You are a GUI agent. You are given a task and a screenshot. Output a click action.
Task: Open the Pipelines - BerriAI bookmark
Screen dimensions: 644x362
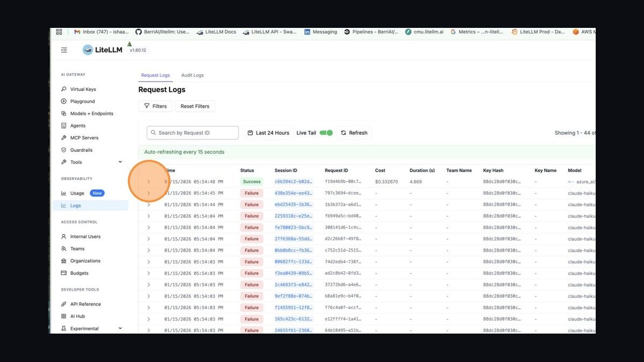(371, 32)
